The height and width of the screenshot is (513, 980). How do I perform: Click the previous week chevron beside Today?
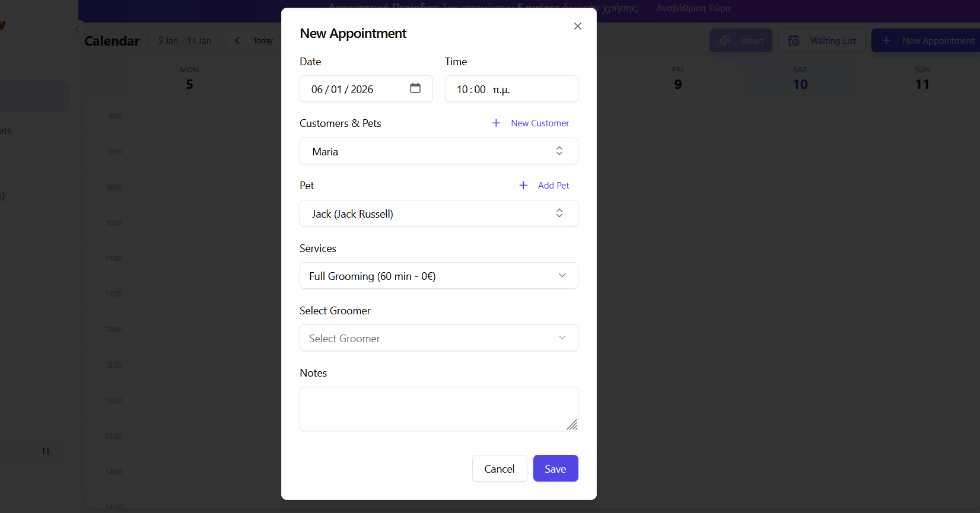click(237, 40)
